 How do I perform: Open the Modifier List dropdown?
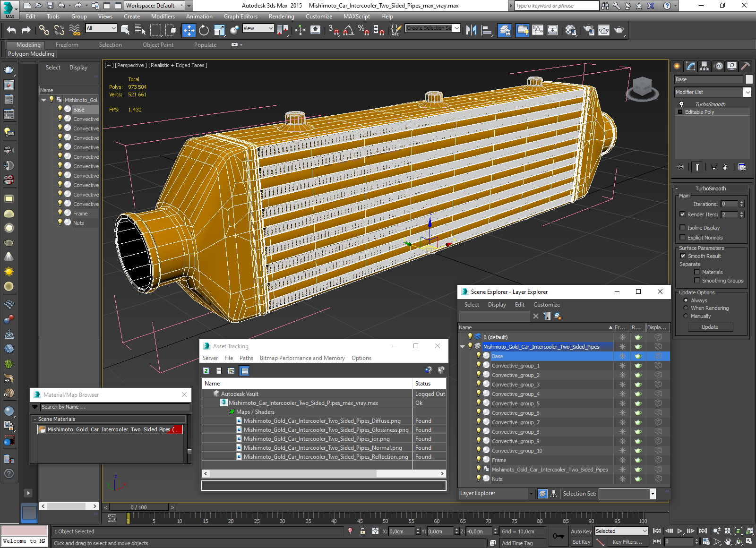pos(747,92)
